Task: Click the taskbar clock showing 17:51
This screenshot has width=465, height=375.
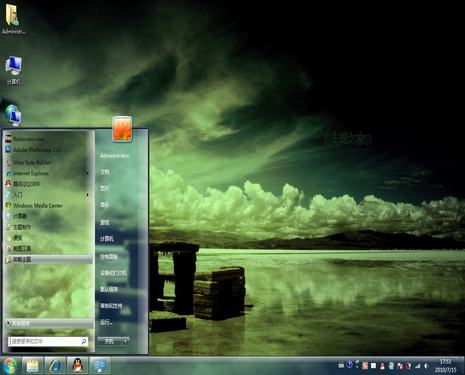Action: point(445,366)
